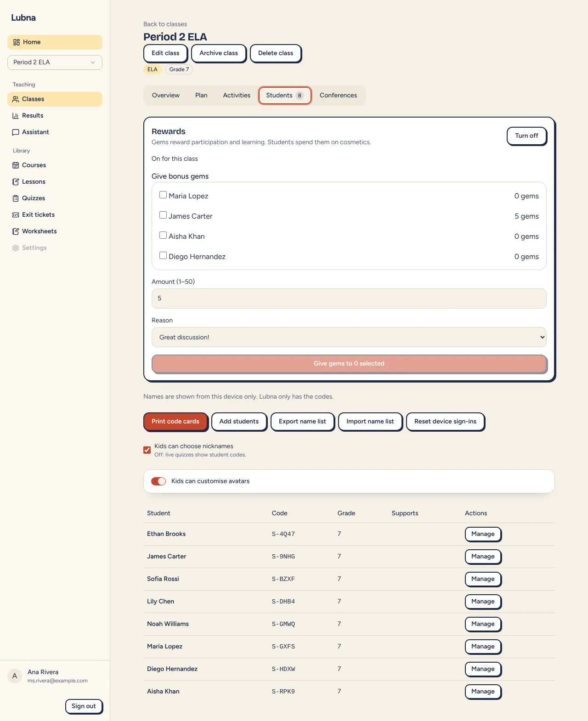Click Add students
This screenshot has height=721, width=588.
pos(239,422)
